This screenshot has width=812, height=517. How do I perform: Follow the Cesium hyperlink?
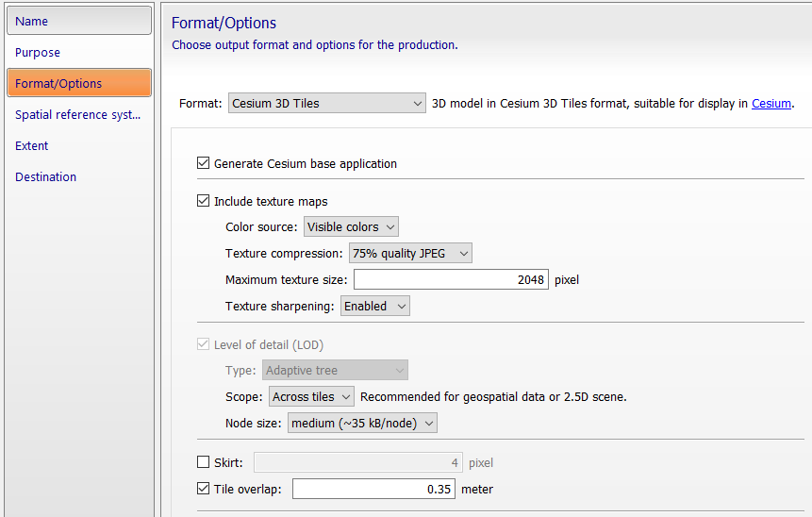pyautogui.click(x=771, y=103)
